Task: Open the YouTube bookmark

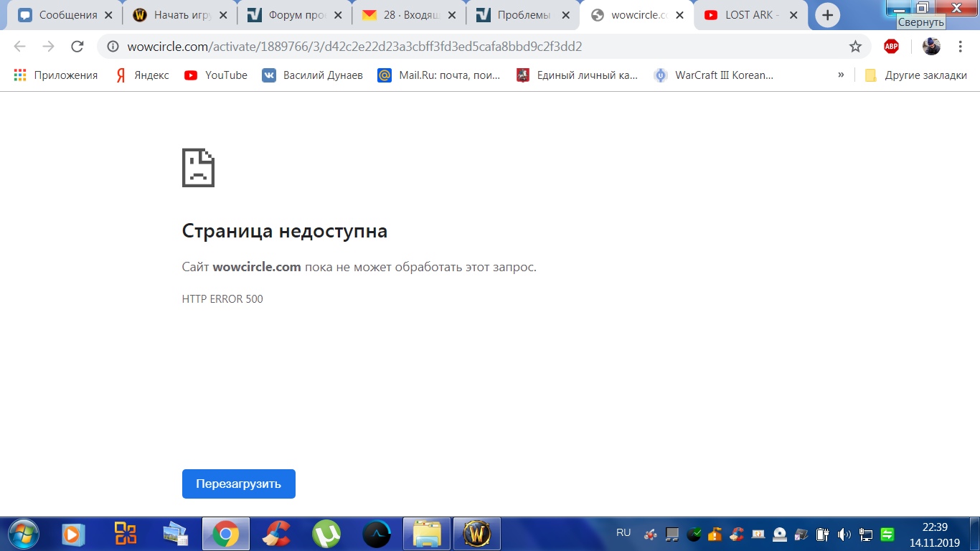Action: [216, 75]
